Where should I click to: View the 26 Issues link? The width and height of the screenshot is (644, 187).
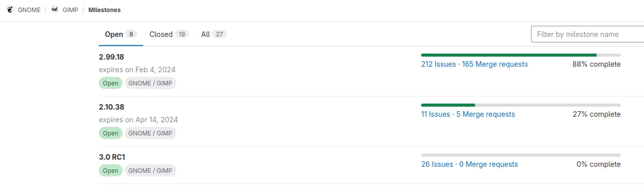437,164
